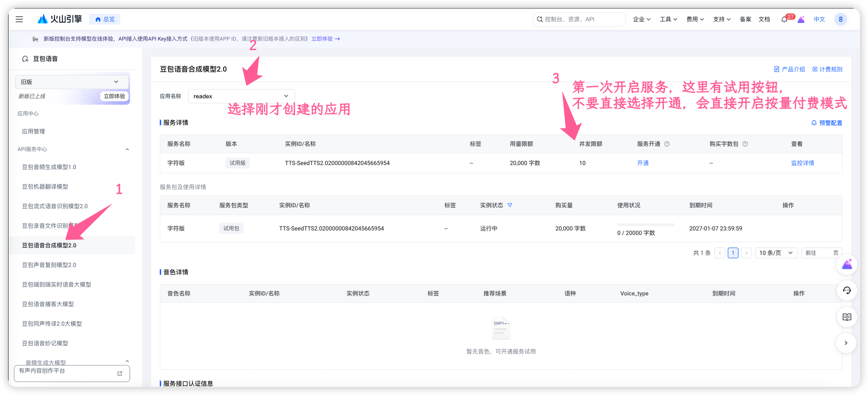Open 计费规则 link
The width and height of the screenshot is (868, 395).
pyautogui.click(x=827, y=69)
